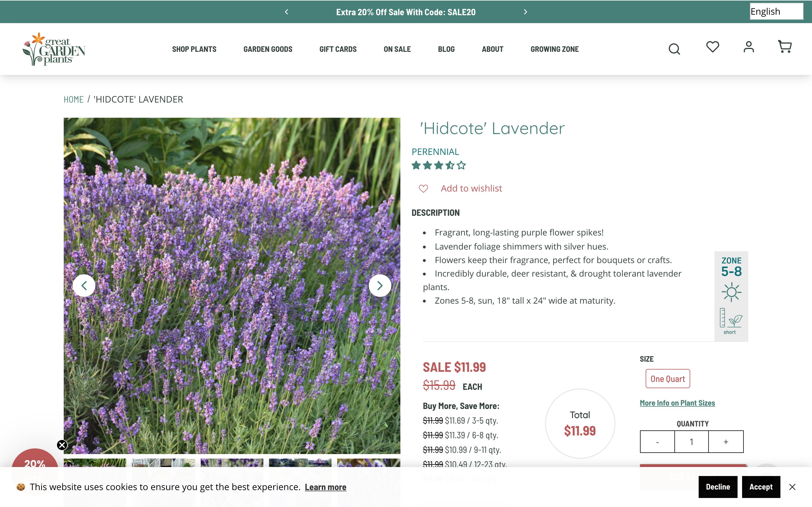Add lavender to wishlist
Image resolution: width=812 pixels, height=507 pixels.
tap(471, 188)
